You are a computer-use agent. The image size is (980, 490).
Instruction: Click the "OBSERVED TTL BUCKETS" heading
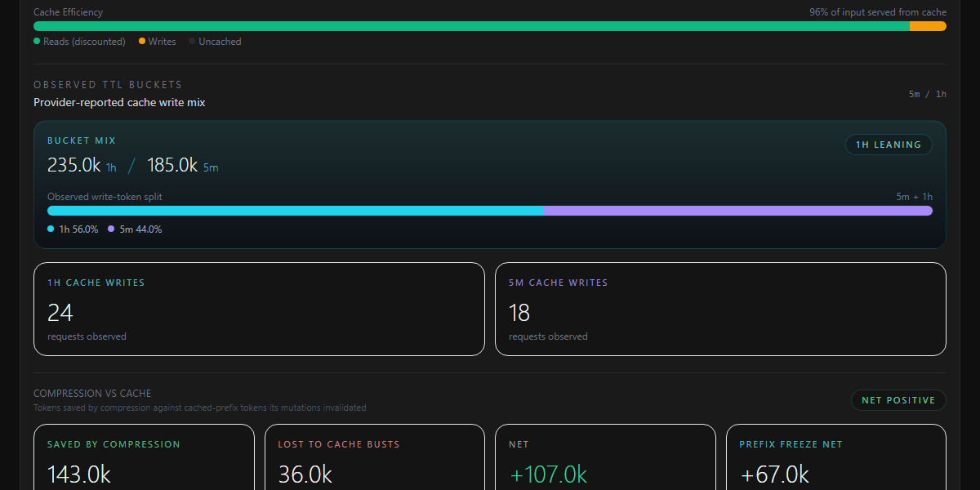108,85
